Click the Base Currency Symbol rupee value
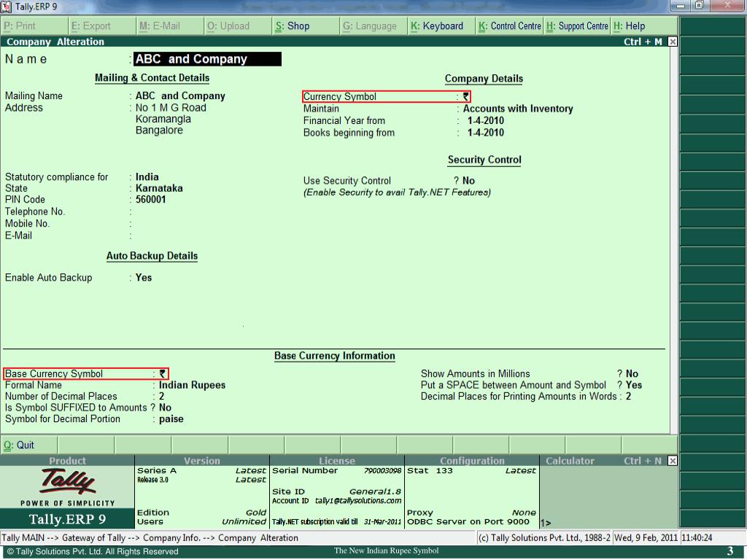The width and height of the screenshot is (747, 560). pos(163,374)
